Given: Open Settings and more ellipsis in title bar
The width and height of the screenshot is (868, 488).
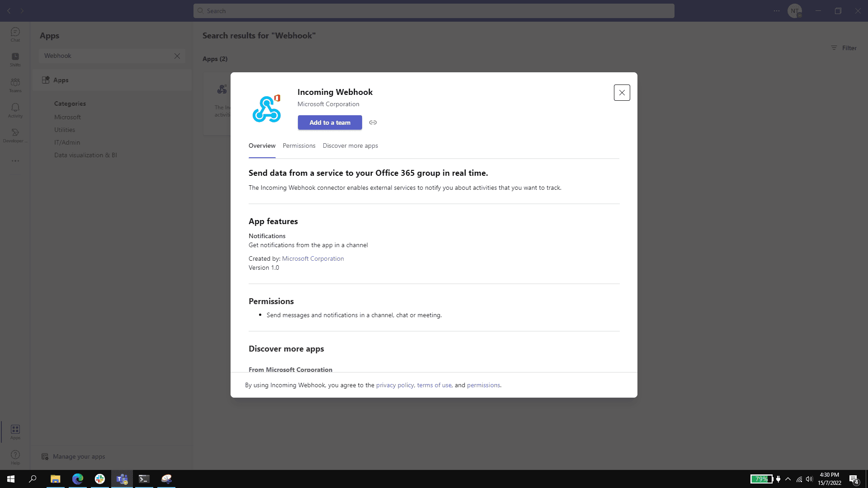Looking at the screenshot, I should (777, 11).
